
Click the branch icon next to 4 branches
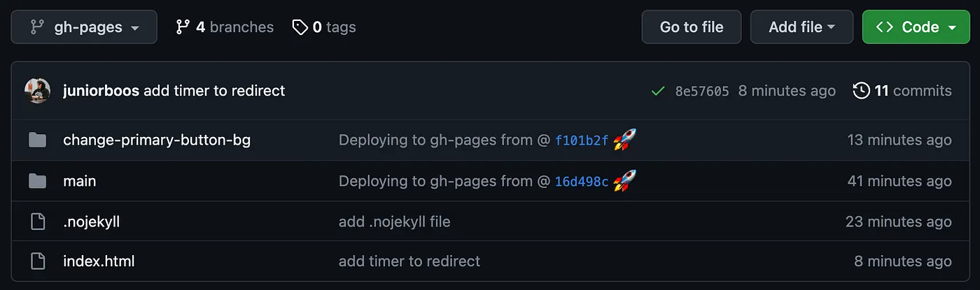pos(183,27)
